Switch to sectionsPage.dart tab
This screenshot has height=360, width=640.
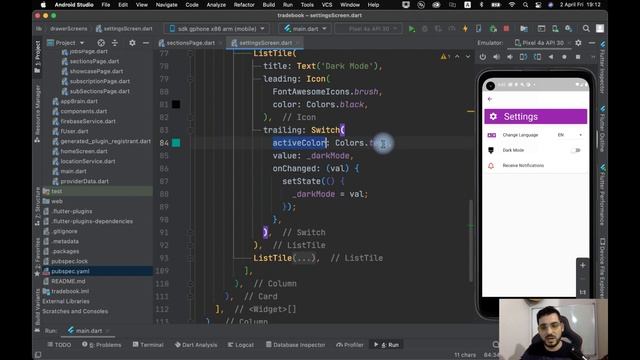(190, 43)
